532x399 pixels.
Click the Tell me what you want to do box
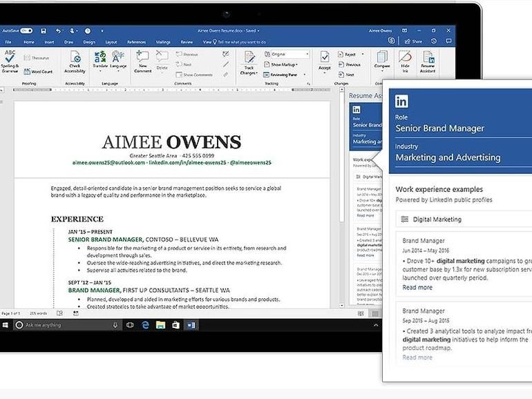239,42
